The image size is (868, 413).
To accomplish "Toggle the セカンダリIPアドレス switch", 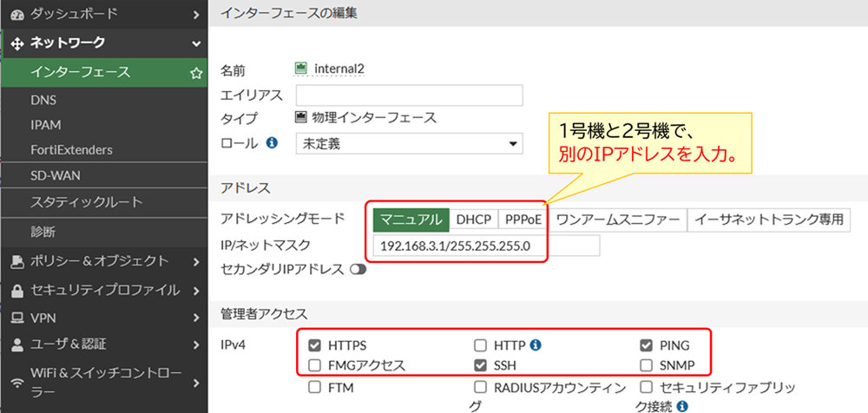I will click(358, 270).
